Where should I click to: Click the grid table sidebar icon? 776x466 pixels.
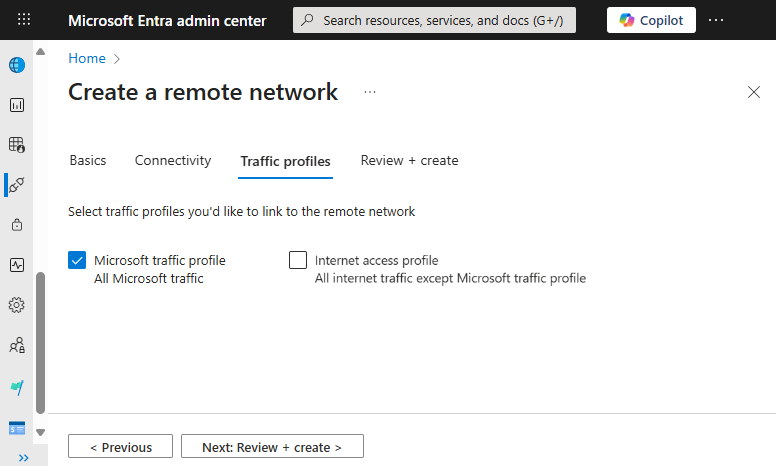point(16,145)
